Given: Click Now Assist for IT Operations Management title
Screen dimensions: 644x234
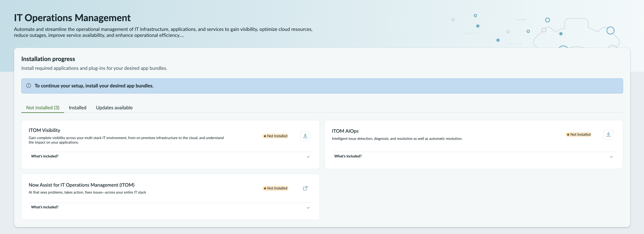Looking at the screenshot, I should (x=82, y=185).
